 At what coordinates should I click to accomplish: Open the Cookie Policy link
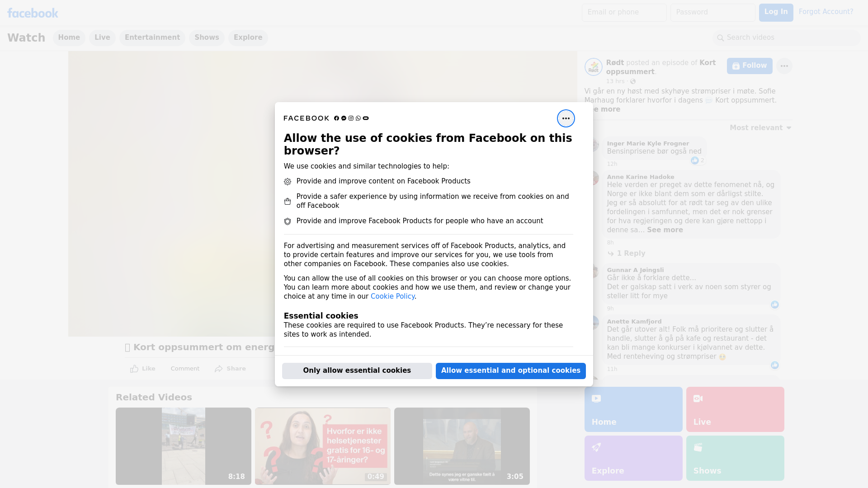[x=392, y=296]
